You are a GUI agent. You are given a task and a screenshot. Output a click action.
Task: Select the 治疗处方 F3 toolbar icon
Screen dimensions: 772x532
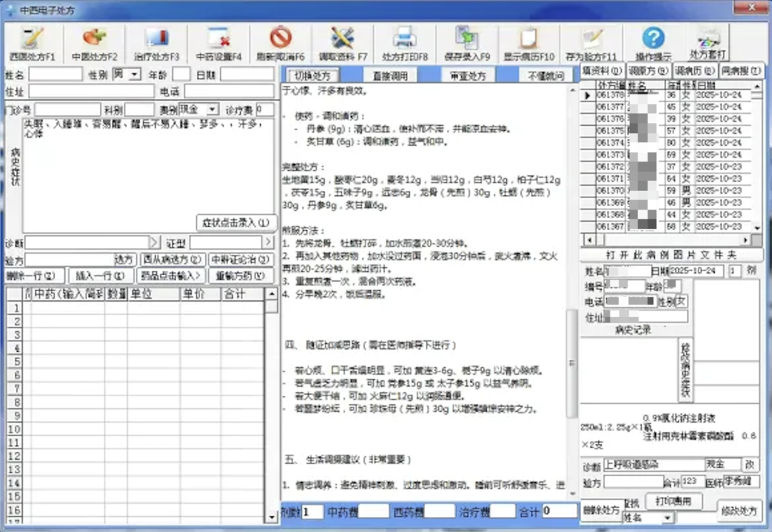click(x=157, y=44)
